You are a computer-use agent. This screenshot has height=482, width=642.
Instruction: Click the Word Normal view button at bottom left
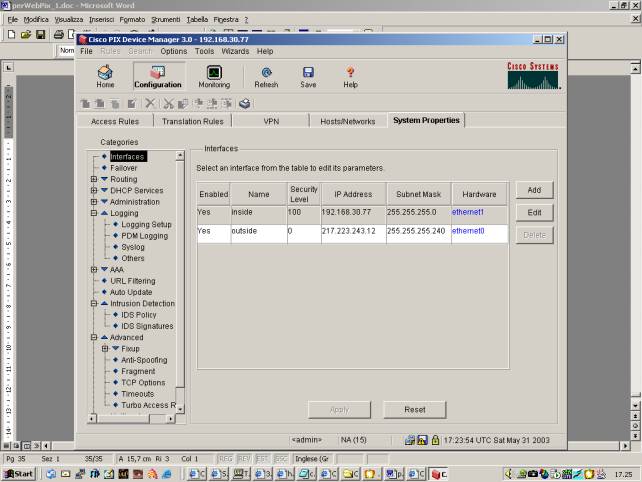click(x=7, y=446)
